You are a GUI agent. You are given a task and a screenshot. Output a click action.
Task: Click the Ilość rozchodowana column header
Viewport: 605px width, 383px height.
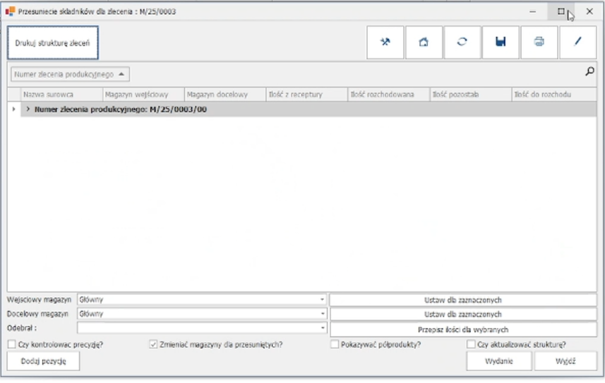pos(389,94)
